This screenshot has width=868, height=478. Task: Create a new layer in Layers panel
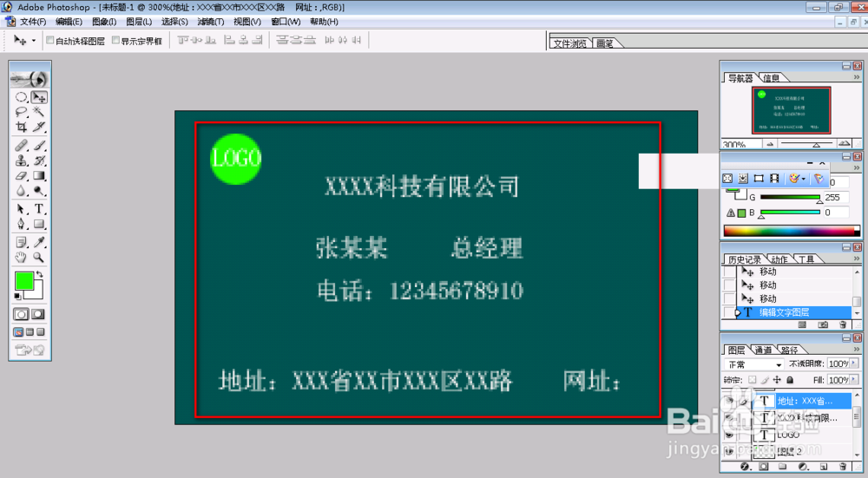coord(823,467)
